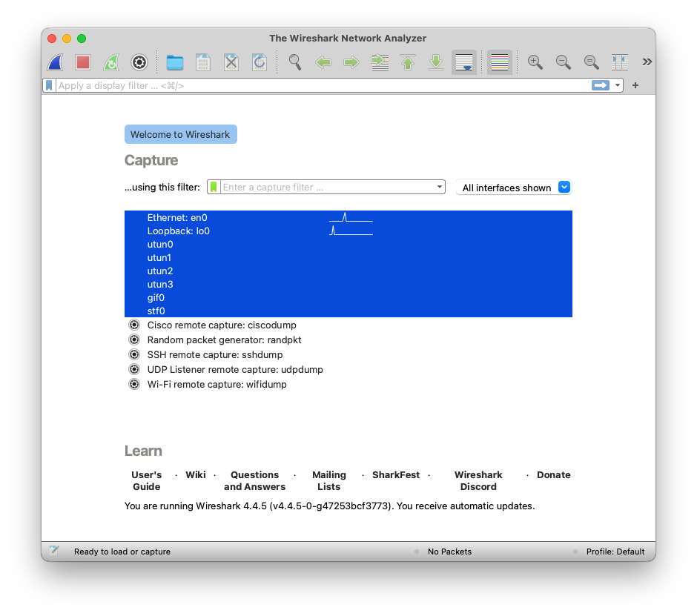Toggle packet list coloring rules
The height and width of the screenshot is (616, 697).
(500, 62)
